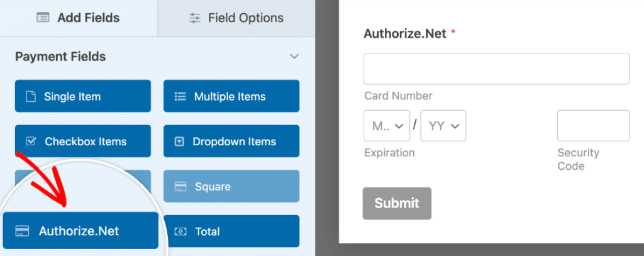The width and height of the screenshot is (644, 256).
Task: Add the Total field button
Action: pos(231,231)
